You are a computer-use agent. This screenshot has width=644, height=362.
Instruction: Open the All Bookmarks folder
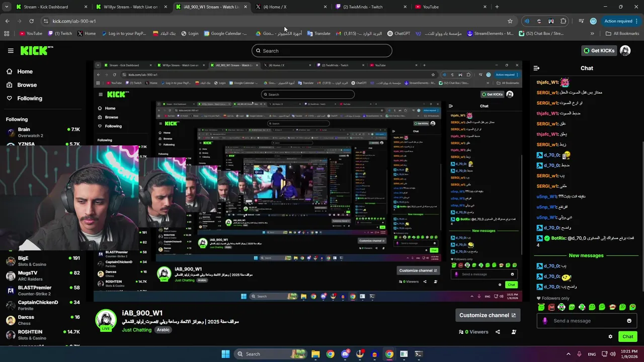click(x=622, y=34)
